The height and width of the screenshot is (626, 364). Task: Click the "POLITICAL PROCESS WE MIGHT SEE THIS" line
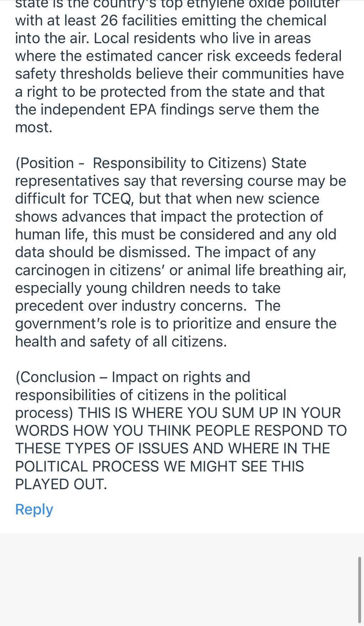point(159,467)
